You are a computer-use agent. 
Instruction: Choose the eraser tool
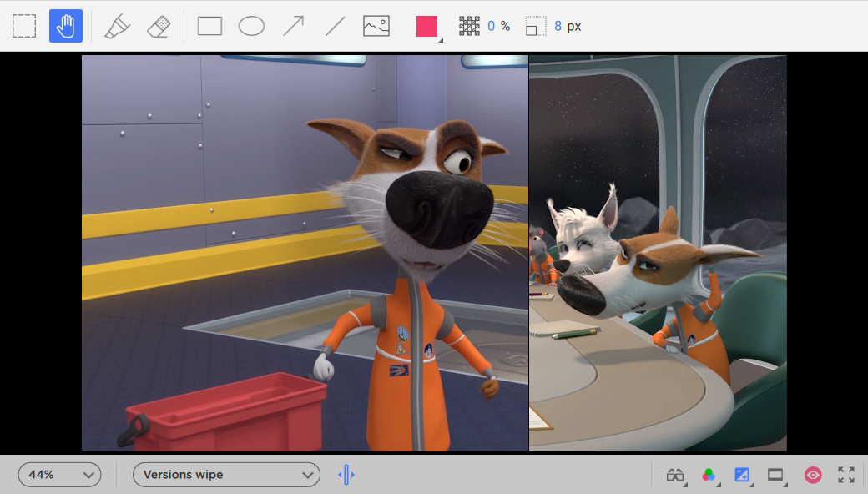[x=159, y=26]
